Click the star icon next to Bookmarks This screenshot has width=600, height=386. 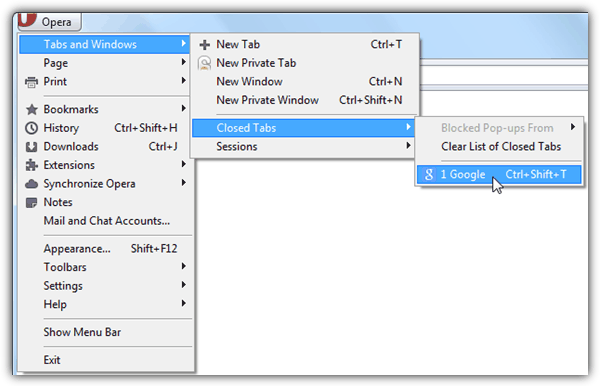point(31,110)
